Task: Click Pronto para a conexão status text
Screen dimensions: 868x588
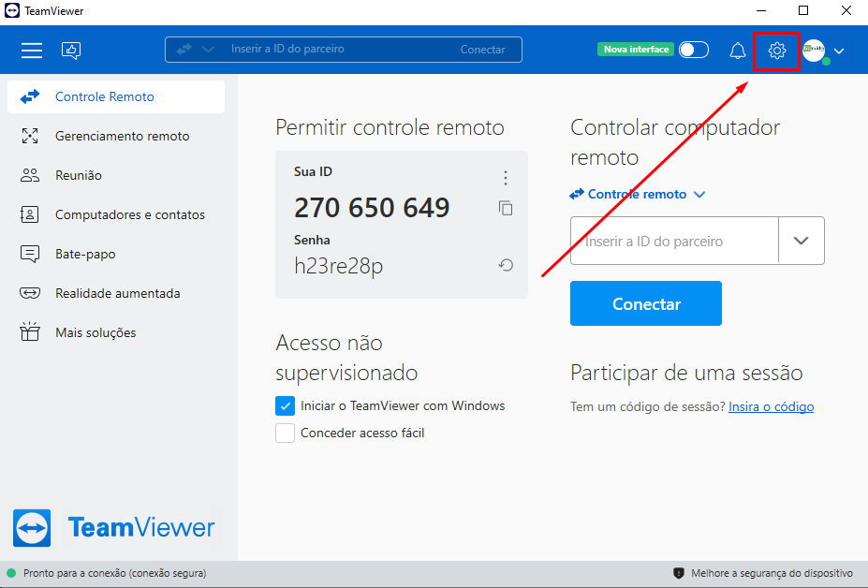Action: click(x=114, y=573)
